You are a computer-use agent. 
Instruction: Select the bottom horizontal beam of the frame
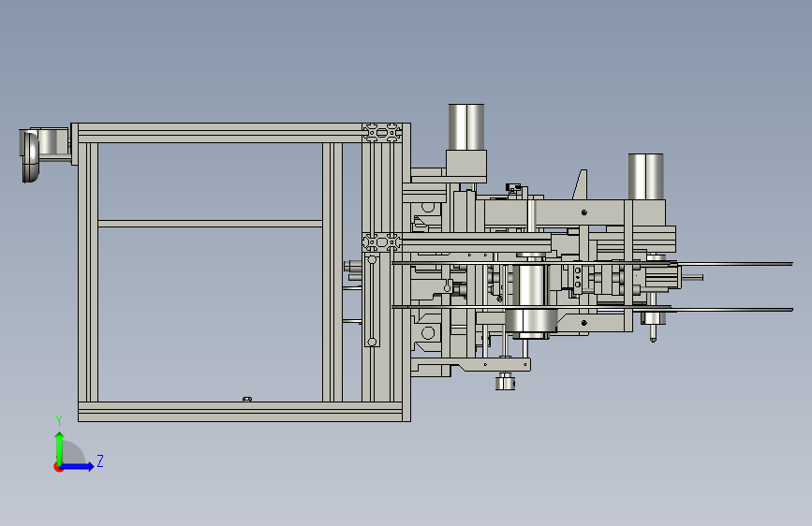(x=241, y=412)
